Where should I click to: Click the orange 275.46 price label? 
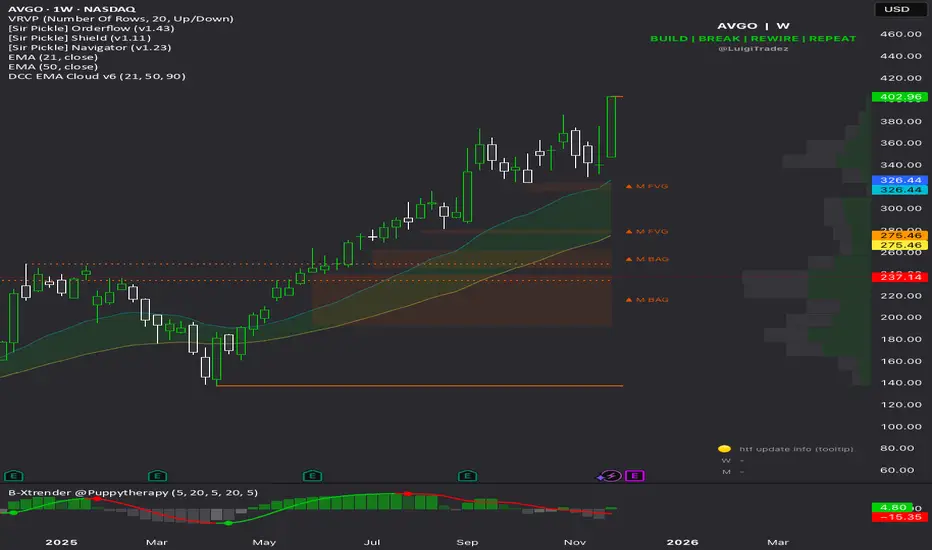[900, 235]
